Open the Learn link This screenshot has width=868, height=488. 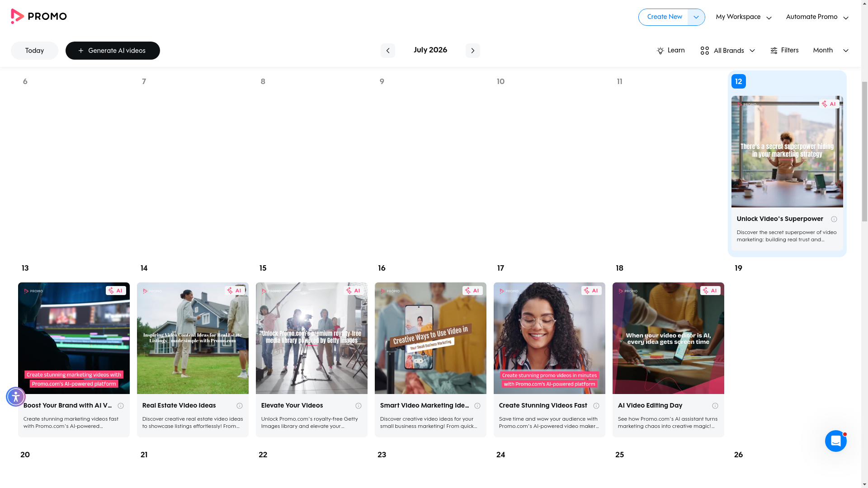point(670,51)
